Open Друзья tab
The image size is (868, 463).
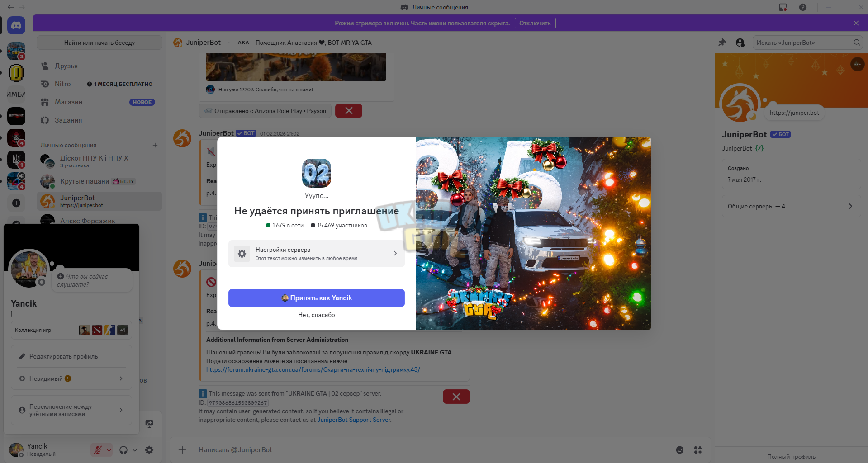[100, 66]
